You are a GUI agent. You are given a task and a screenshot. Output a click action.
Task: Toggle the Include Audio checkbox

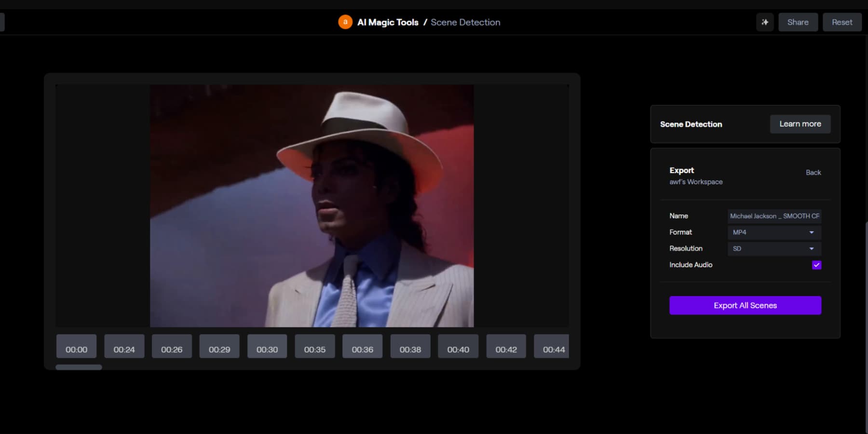(816, 265)
